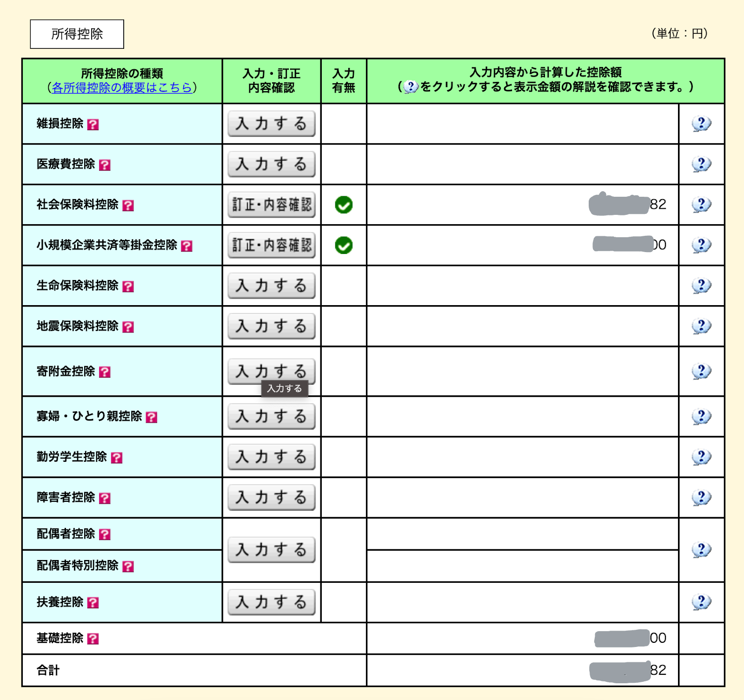Screen dimensions: 744x700
Task: Click 訂正・内容確認 for 小規模企業共済等掛金控除
Action: [x=272, y=245]
